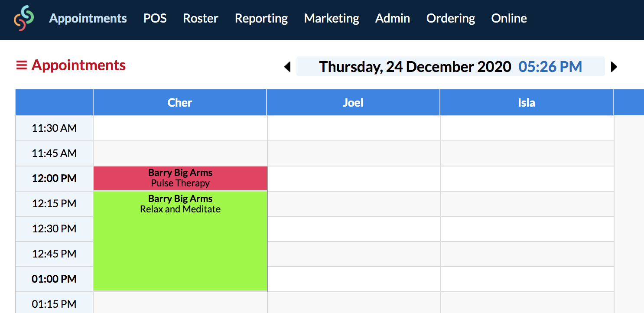This screenshot has height=313, width=644.
Task: Click Isla's empty 11:30 AM slot
Action: pos(527,128)
